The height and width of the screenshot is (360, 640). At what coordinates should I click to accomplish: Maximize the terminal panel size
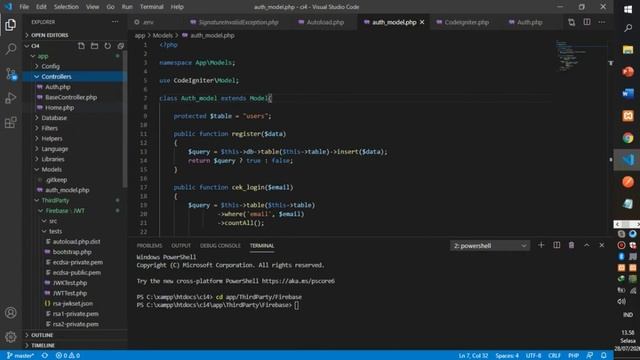[x=587, y=245]
